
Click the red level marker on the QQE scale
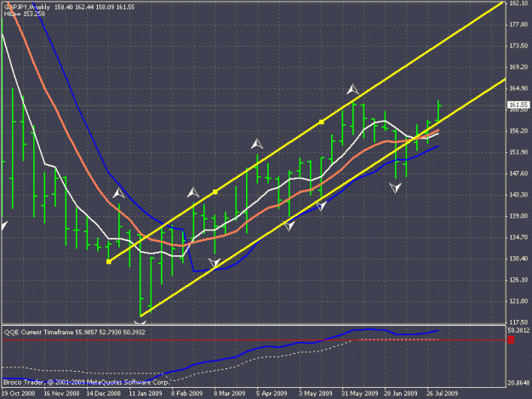(511, 339)
